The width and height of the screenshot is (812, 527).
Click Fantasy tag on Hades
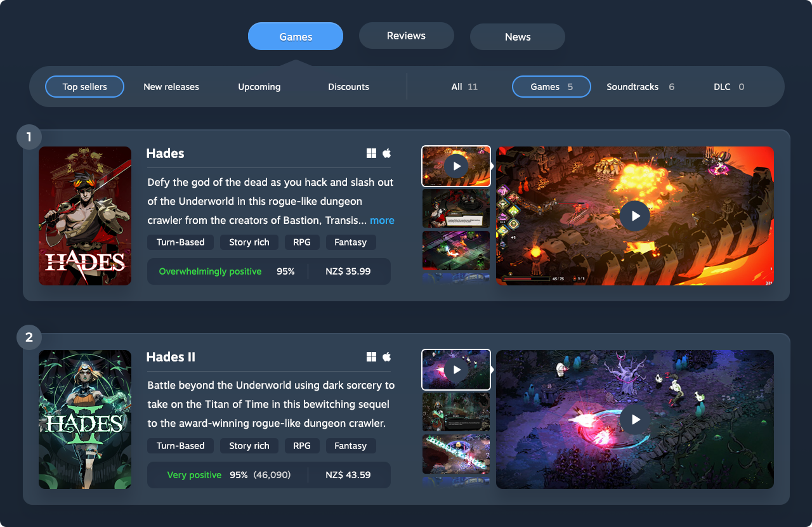click(x=351, y=242)
